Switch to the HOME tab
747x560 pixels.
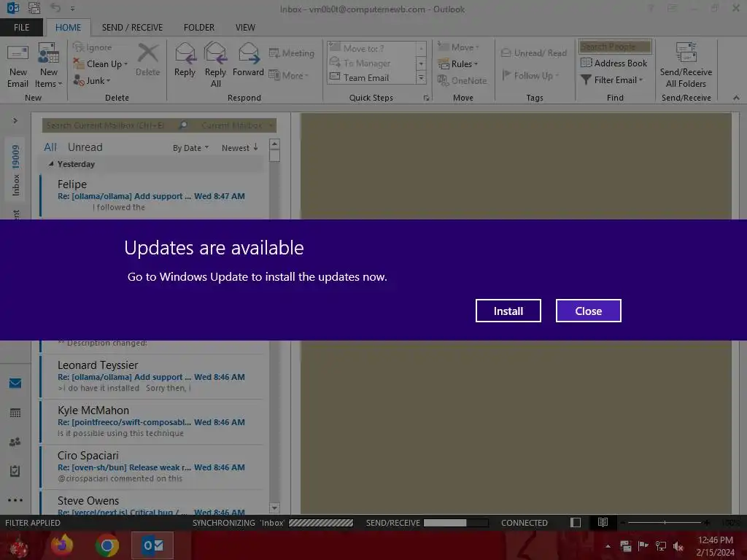click(68, 27)
